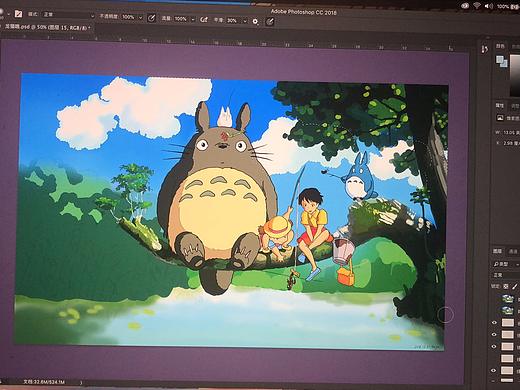Open the status bar info arrow

(x=81, y=383)
